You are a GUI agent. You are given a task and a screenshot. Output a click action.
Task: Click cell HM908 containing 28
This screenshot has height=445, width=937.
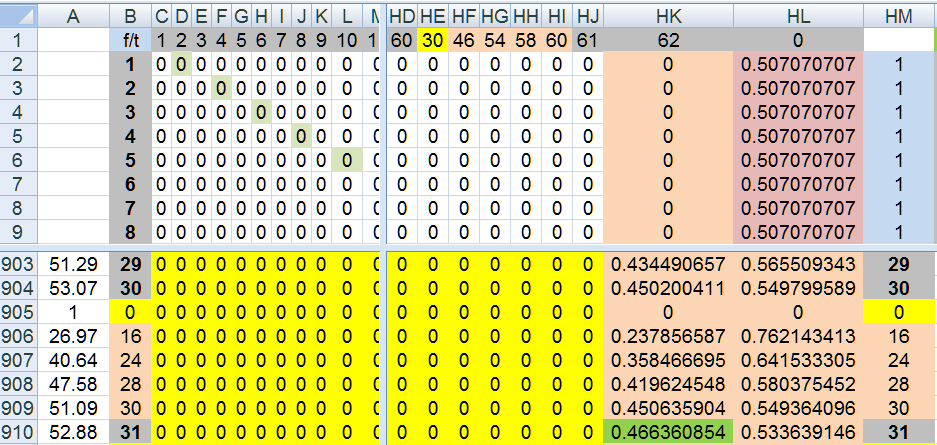click(899, 383)
